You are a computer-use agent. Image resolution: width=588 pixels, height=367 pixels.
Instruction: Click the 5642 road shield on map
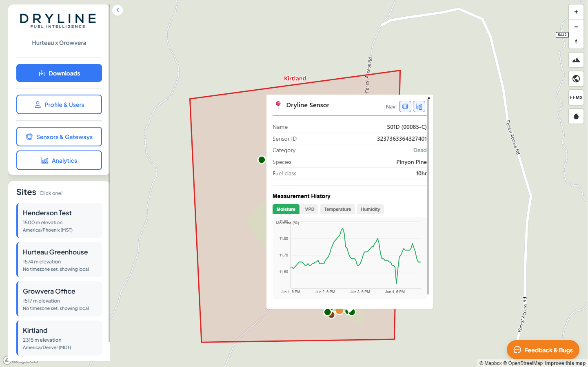point(562,35)
